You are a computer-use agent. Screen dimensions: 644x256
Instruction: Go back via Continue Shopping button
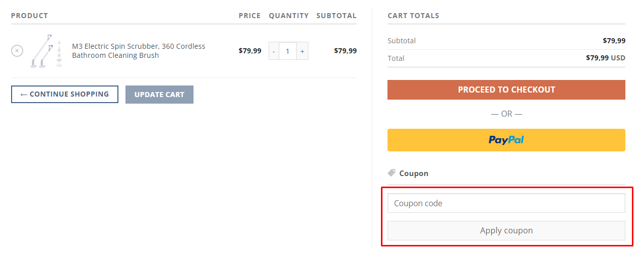(x=65, y=94)
